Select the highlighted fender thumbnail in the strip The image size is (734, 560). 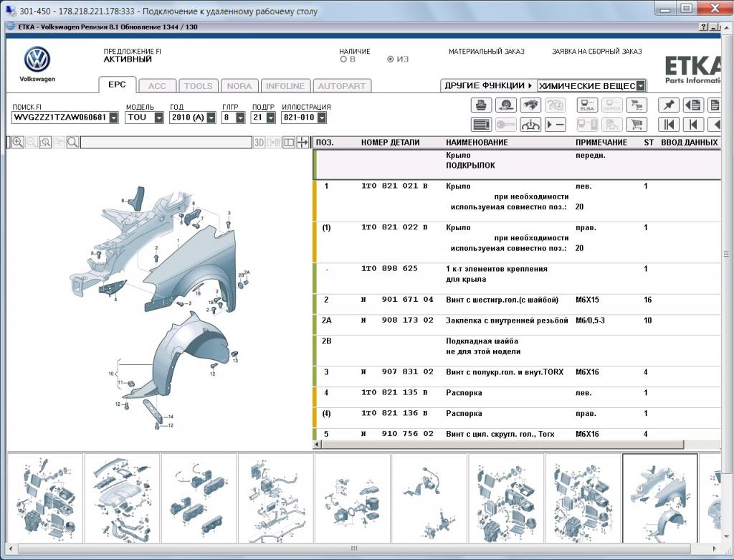[x=659, y=498]
